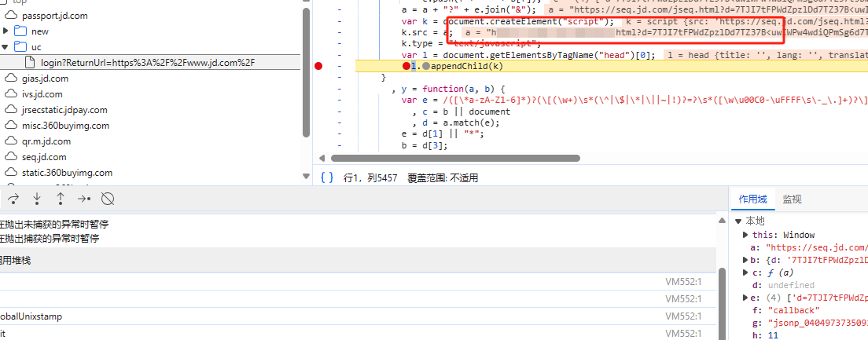Click the Step out up-arrow icon

click(61, 199)
